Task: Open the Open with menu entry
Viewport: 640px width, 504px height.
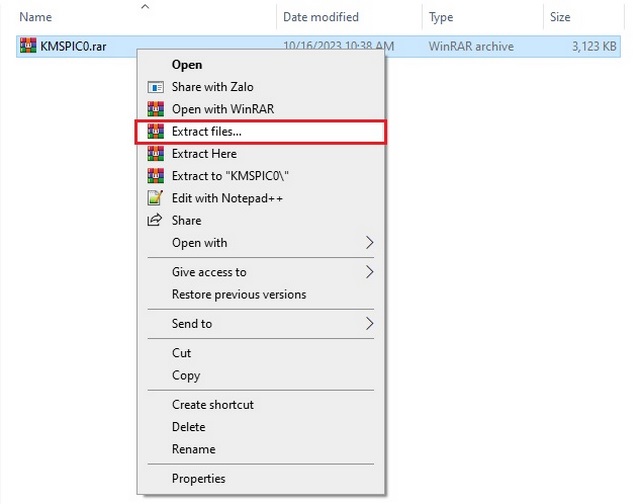Action: click(x=200, y=243)
